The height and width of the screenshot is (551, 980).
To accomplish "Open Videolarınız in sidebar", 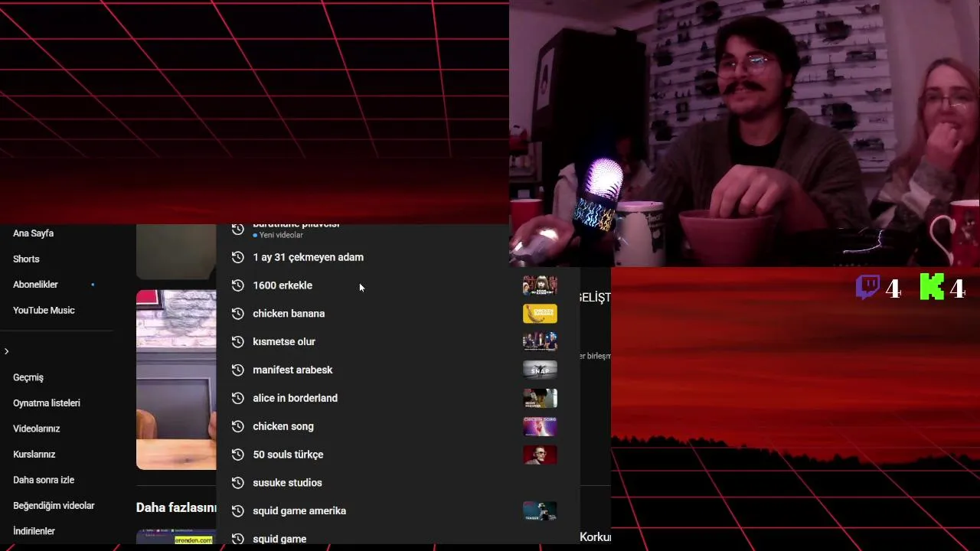I will 36,429.
